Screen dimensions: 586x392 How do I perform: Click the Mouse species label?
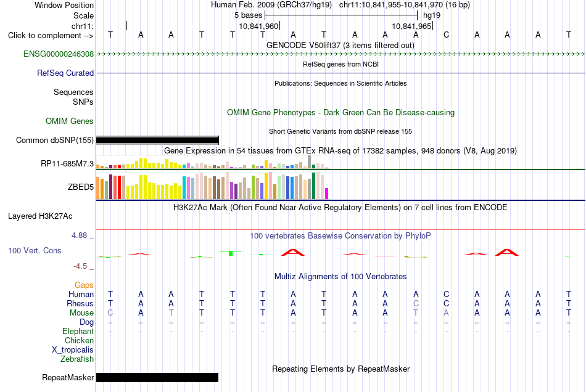click(x=81, y=313)
